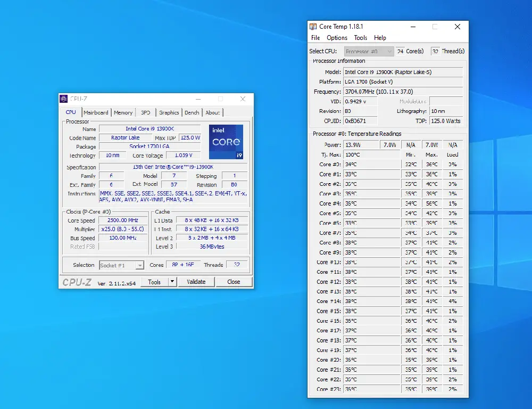Close the CPU-Z window with the X
The width and height of the screenshot is (532, 409).
pyautogui.click(x=243, y=99)
